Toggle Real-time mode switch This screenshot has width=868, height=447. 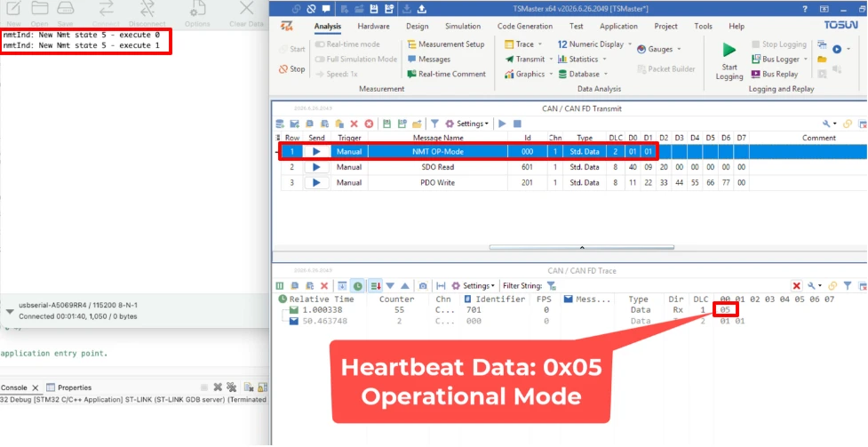[x=320, y=44]
